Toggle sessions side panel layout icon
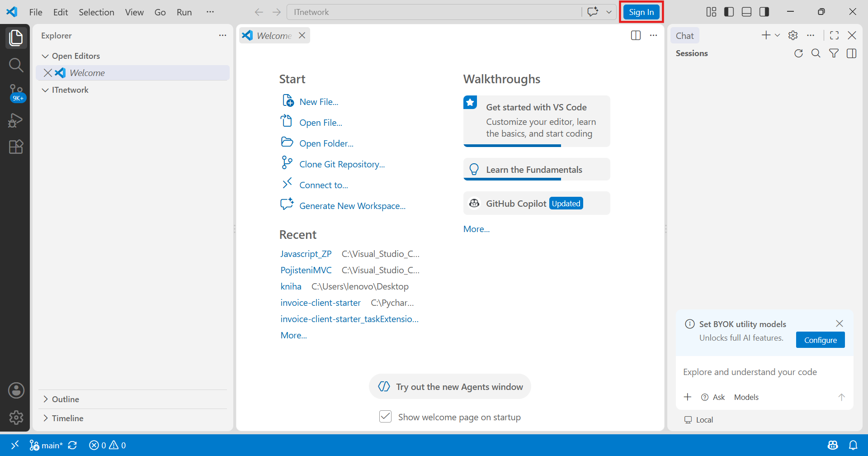Screen dimensions: 868x456 (851, 53)
